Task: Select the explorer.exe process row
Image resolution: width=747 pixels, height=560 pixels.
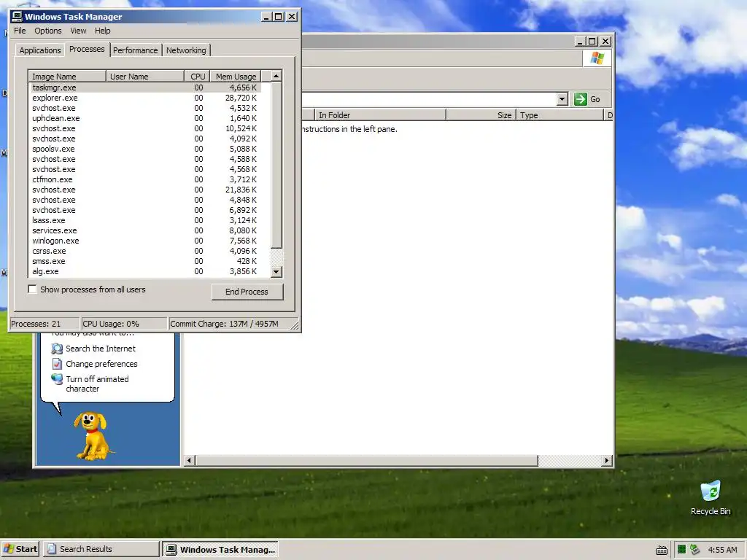Action: click(145, 98)
